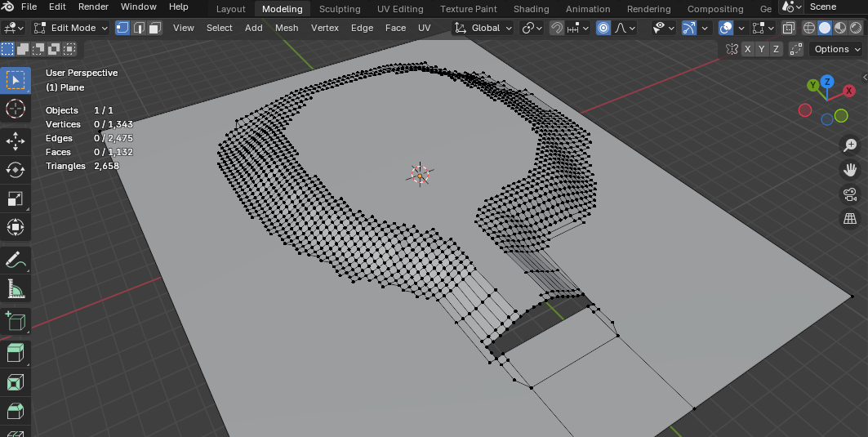Viewport: 868px width, 437px height.
Task: Open mesh edit overlays dropdown
Action: [764, 28]
